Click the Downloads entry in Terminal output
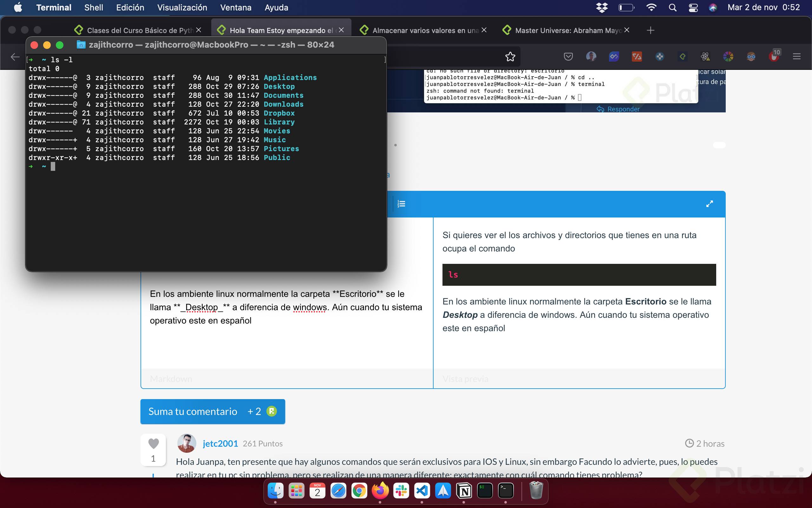Viewport: 812px width, 508px height. tap(284, 104)
